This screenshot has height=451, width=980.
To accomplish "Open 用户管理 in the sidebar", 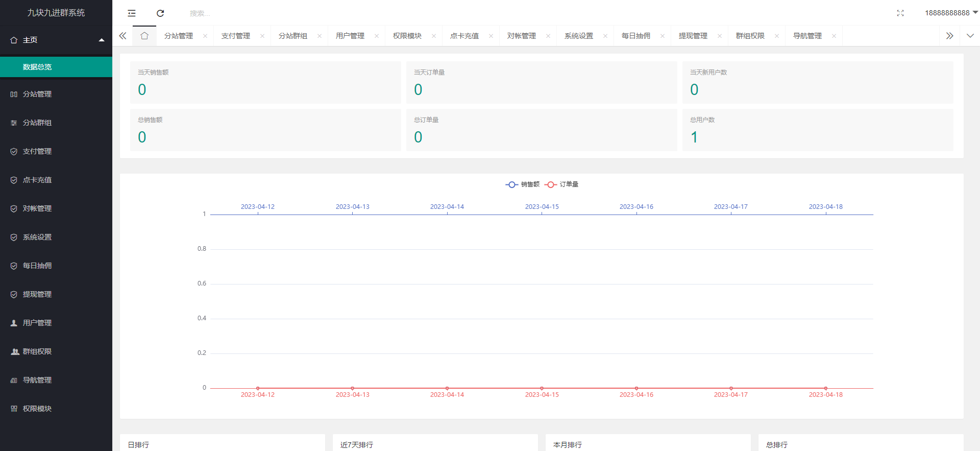I will [x=56, y=323].
